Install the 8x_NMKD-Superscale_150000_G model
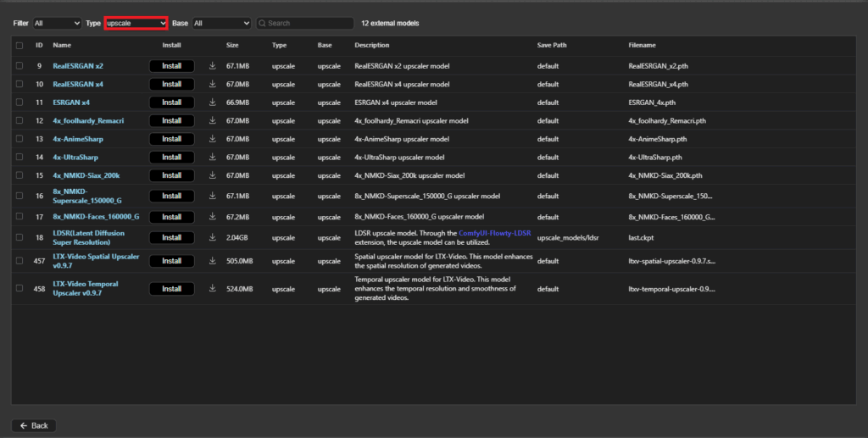Image resolution: width=868 pixels, height=438 pixels. pyautogui.click(x=171, y=196)
